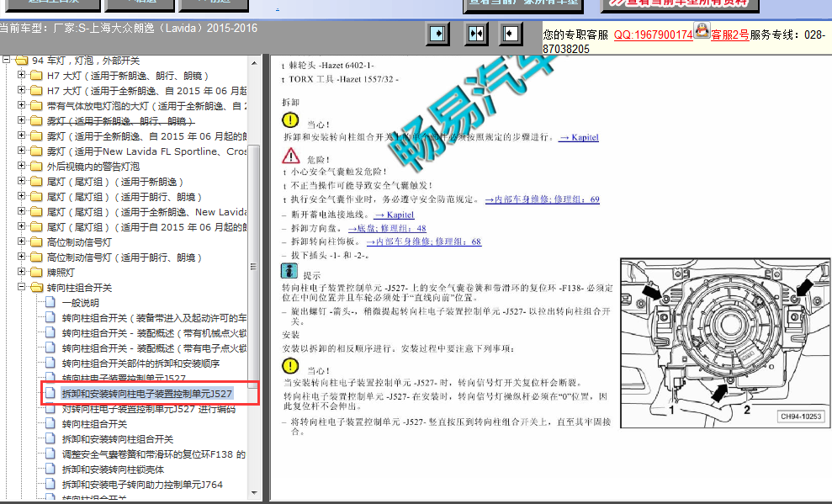Viewport: 832px width, 504px height.
Task: Expand H7 大灯（适用于全新朗逸、自 2015 年 06 月起）
Action: tap(21, 90)
